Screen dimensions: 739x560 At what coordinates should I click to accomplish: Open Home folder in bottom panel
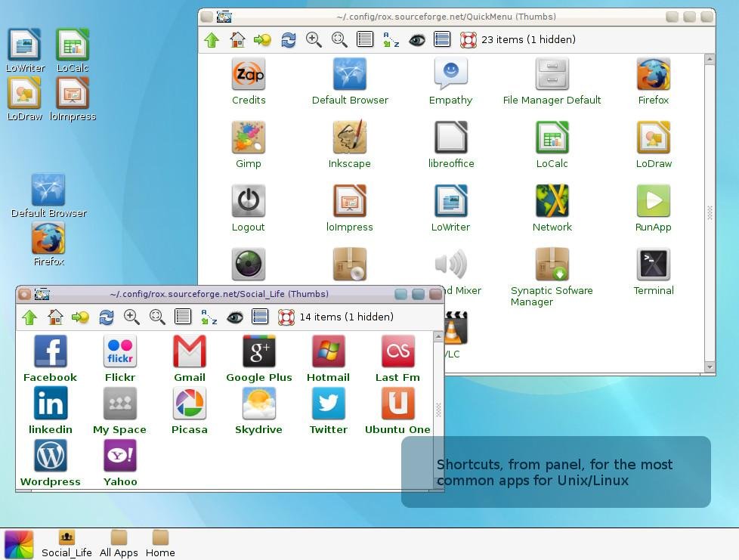click(160, 543)
